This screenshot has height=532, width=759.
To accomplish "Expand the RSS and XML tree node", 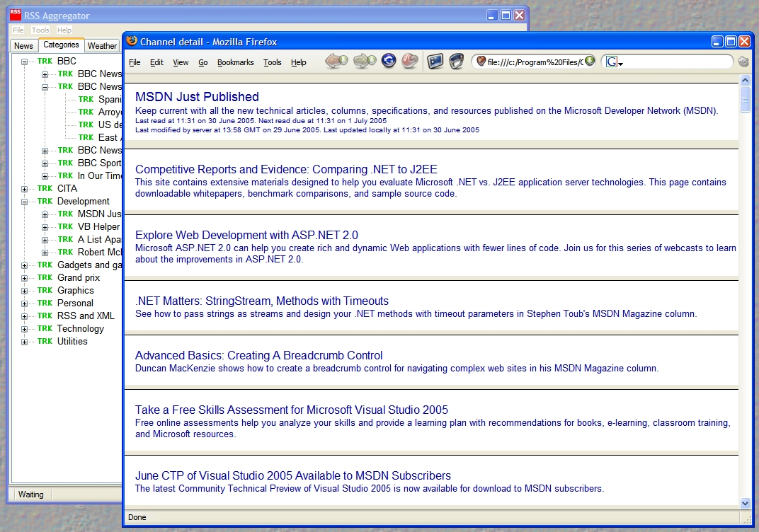I will [x=24, y=316].
